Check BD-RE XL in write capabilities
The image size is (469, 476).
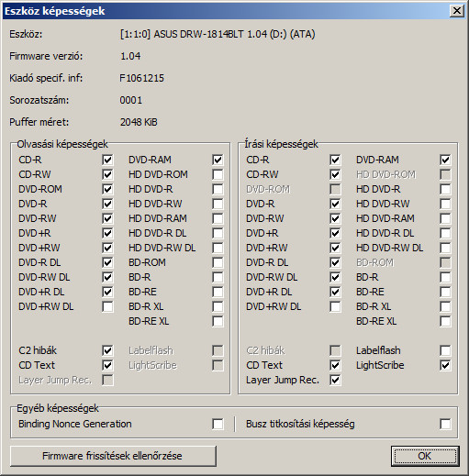(x=445, y=321)
